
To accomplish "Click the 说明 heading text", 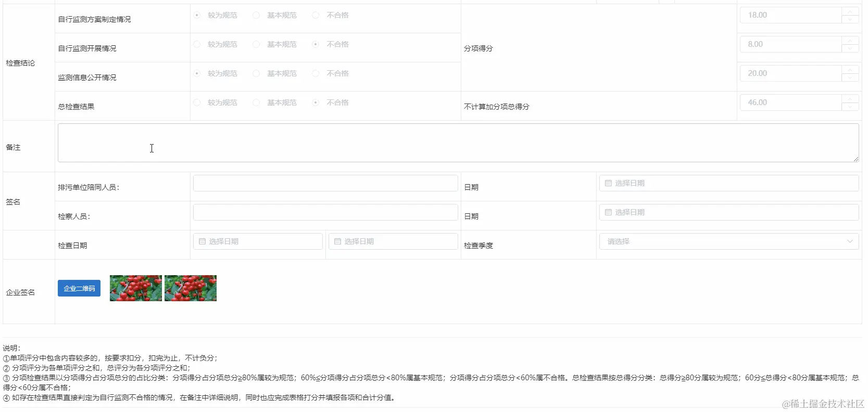I will point(11,348).
